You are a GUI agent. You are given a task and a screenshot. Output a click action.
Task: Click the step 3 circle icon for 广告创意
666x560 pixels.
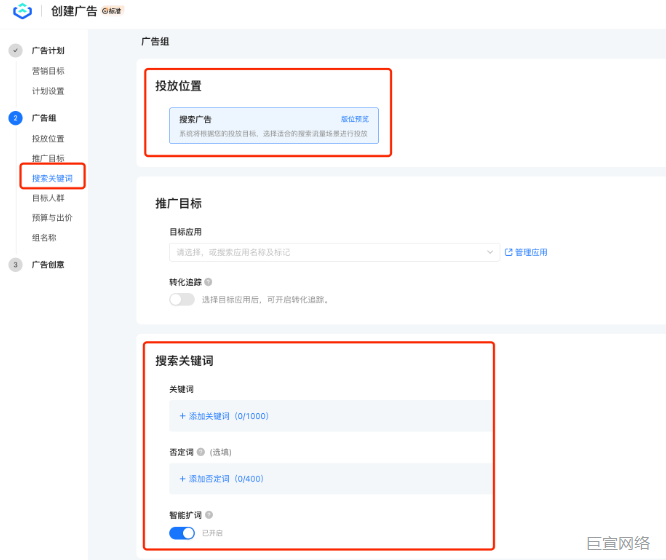pyautogui.click(x=16, y=265)
